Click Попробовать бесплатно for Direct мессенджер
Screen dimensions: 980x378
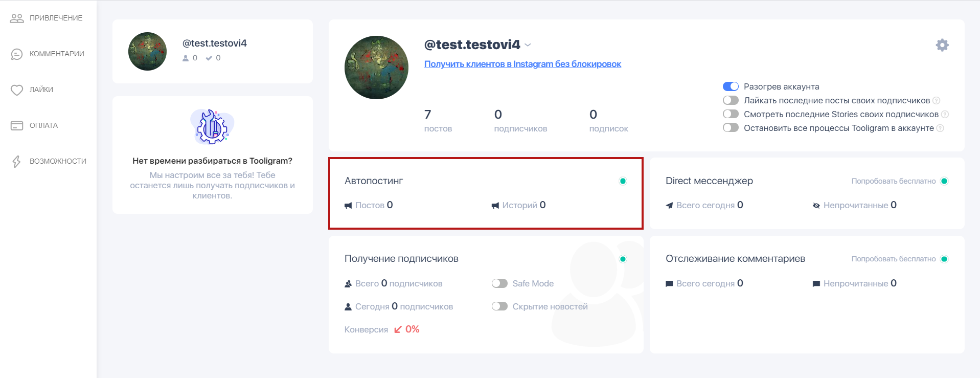click(x=893, y=181)
